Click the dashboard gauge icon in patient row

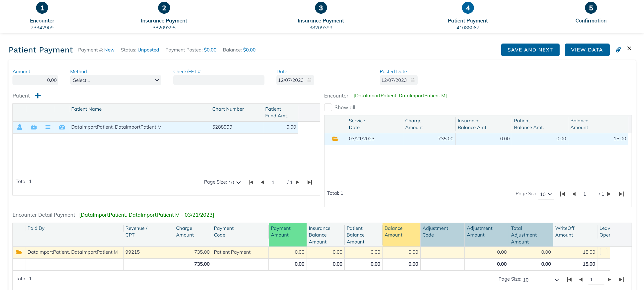[x=62, y=127]
